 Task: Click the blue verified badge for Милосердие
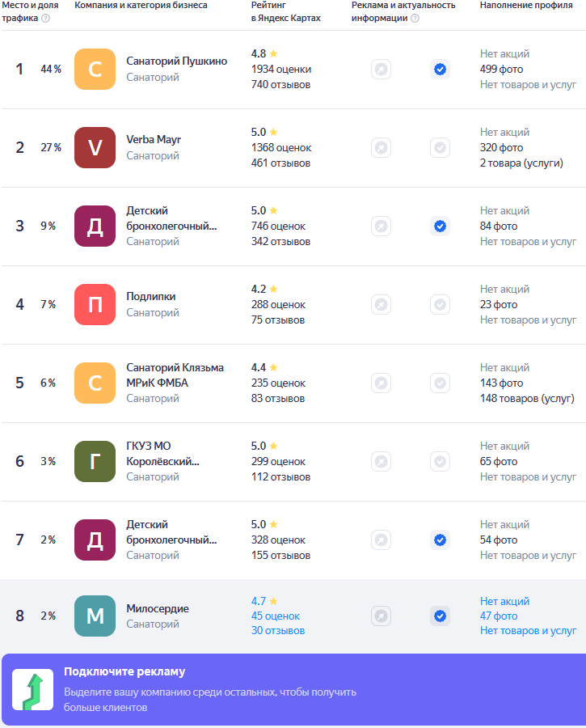[440, 616]
